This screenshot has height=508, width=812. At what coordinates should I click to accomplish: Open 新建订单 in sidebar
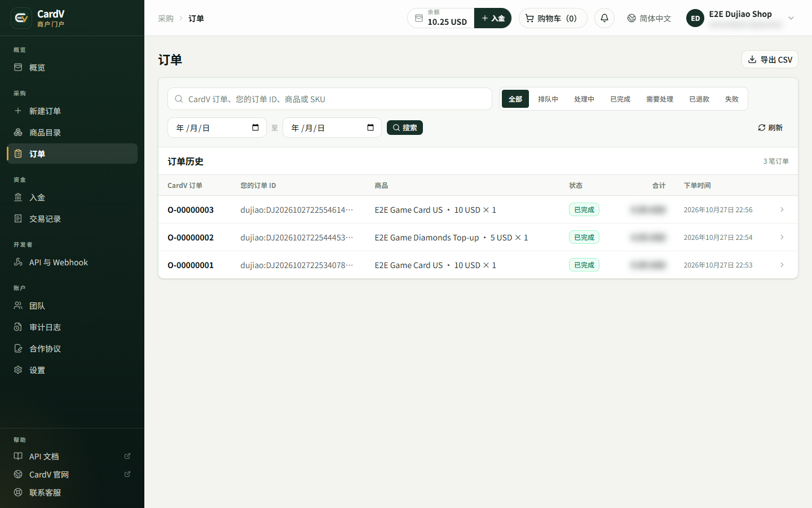(72, 111)
